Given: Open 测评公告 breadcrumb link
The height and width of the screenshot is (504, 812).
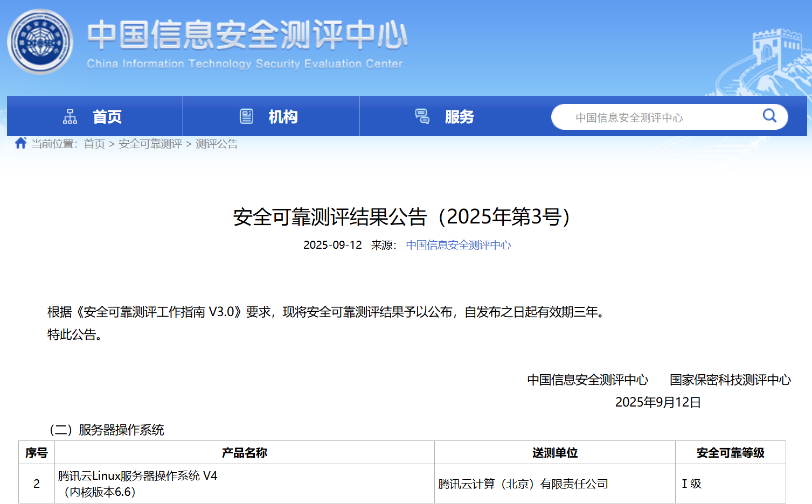Looking at the screenshot, I should pyautogui.click(x=217, y=144).
